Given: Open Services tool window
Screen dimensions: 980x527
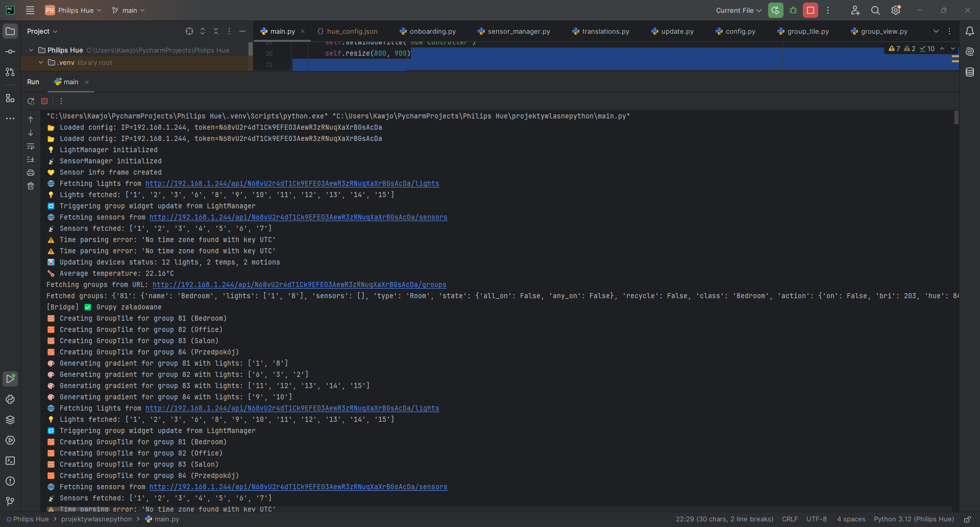Looking at the screenshot, I should click(x=10, y=440).
